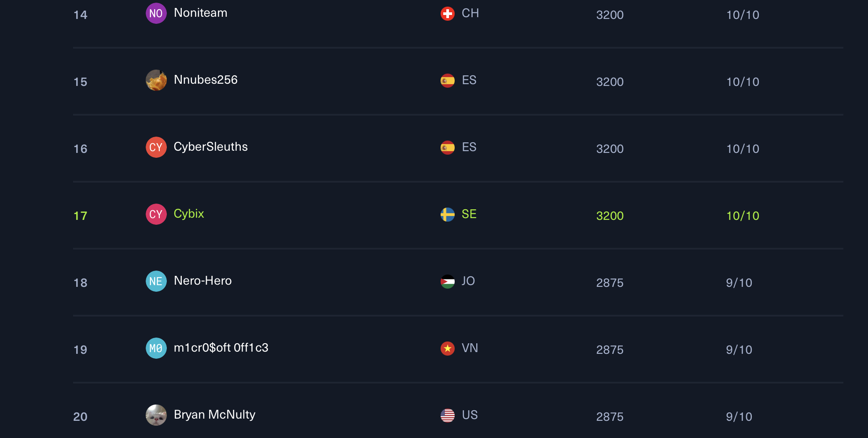Image resolution: width=868 pixels, height=438 pixels.
Task: Click the CyberSleuths orange CY avatar
Action: pos(156,147)
